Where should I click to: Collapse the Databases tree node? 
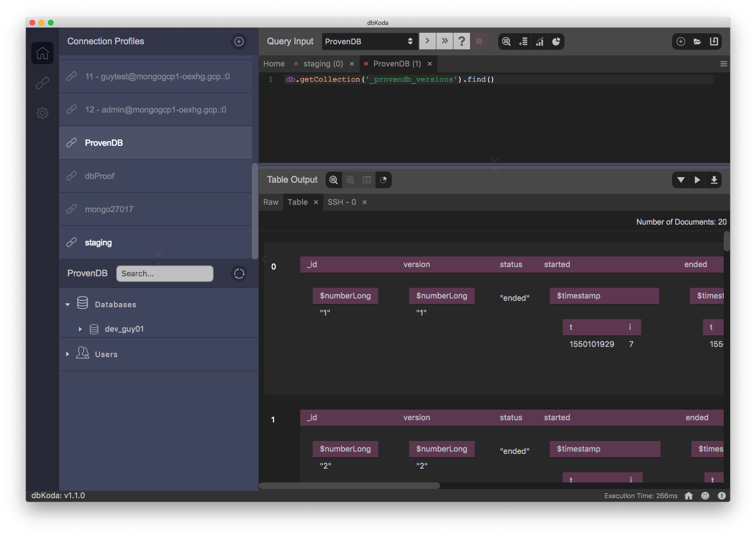coord(68,304)
